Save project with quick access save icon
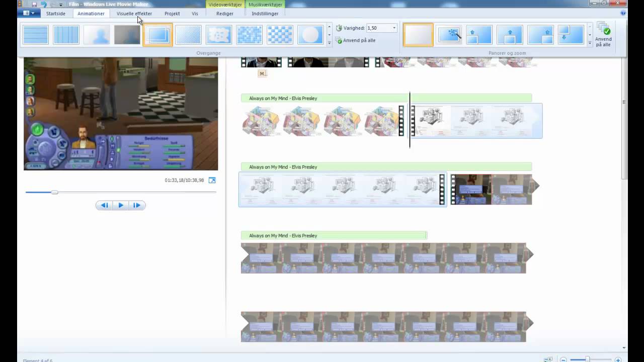The width and height of the screenshot is (644, 362). tap(34, 4)
